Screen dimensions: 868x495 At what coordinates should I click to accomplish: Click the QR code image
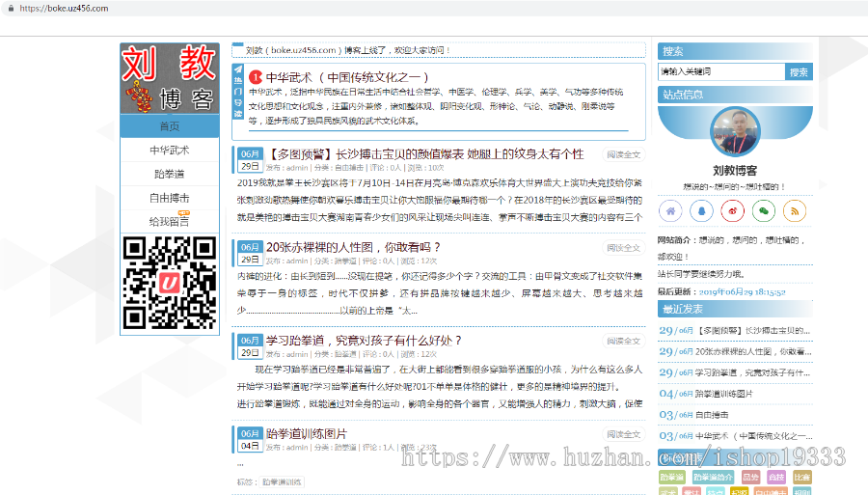point(170,283)
